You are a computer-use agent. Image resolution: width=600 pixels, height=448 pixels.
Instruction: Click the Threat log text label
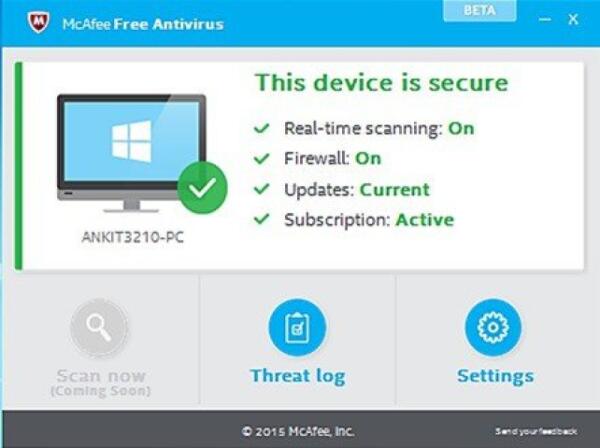(x=297, y=376)
